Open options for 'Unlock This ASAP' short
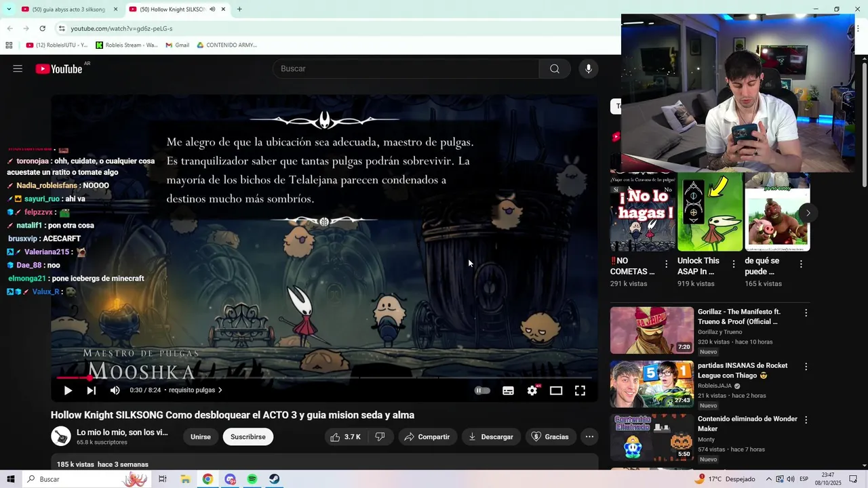The height and width of the screenshot is (488, 868). pos(733,264)
